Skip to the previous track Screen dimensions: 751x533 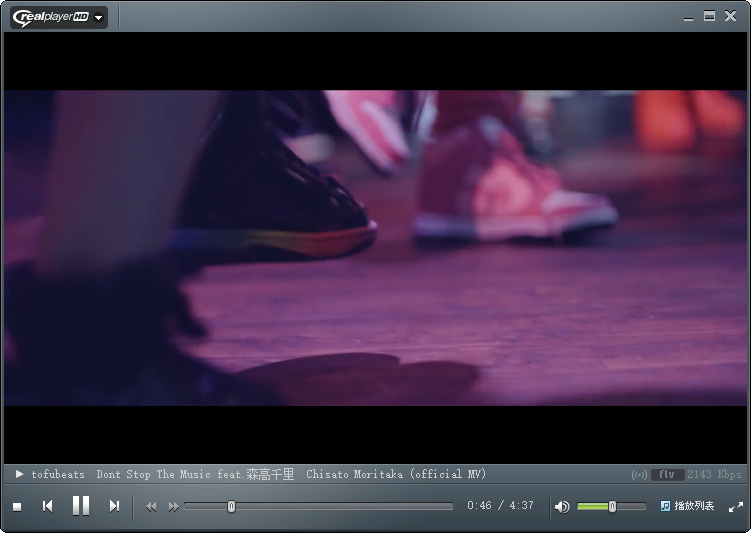pyautogui.click(x=47, y=507)
